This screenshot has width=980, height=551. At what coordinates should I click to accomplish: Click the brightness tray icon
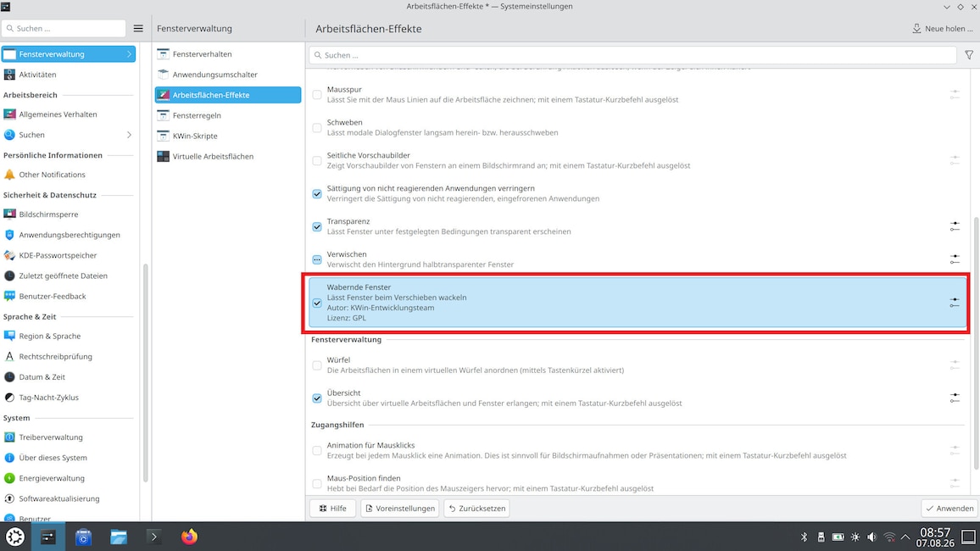pos(855,537)
